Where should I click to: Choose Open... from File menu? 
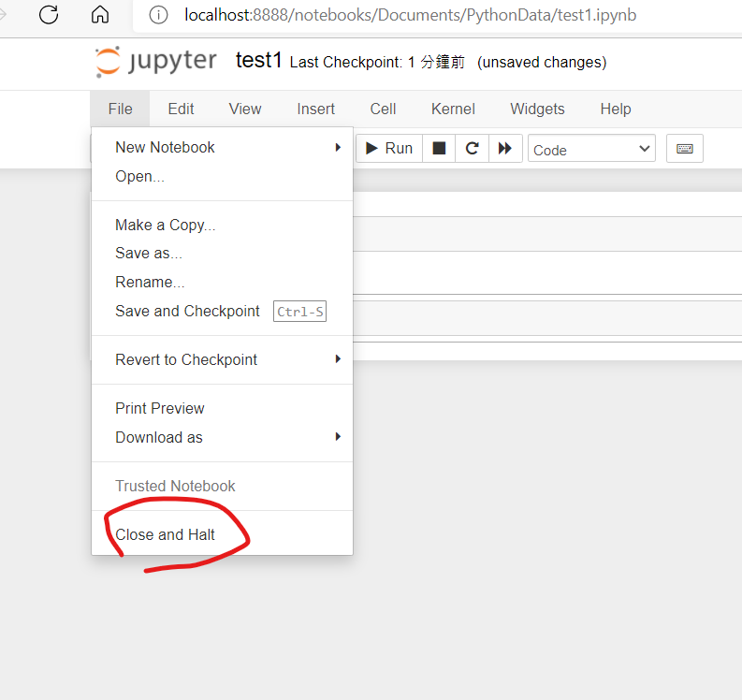[222, 176]
